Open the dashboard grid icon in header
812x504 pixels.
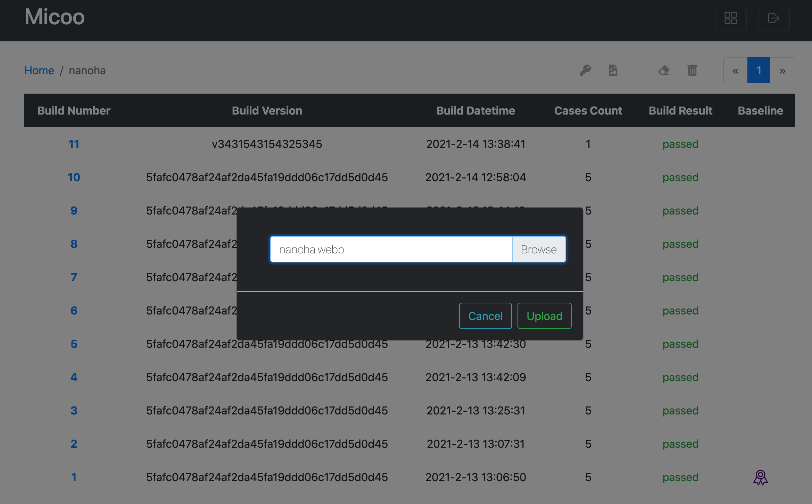pos(730,18)
